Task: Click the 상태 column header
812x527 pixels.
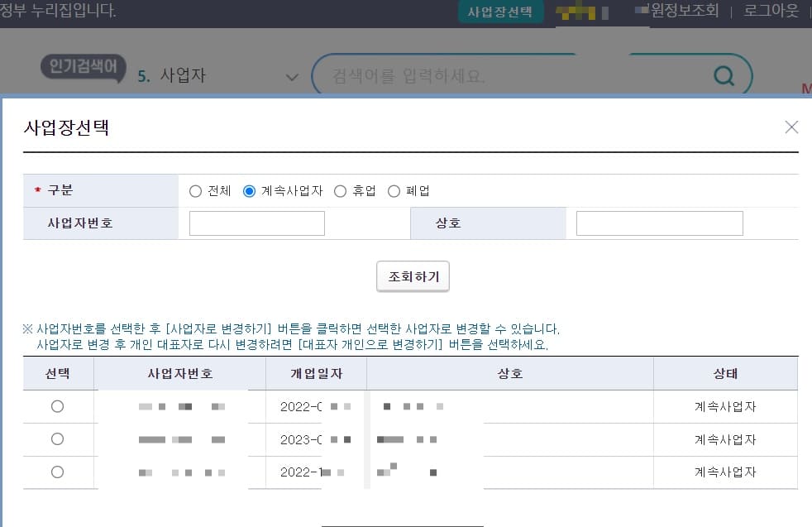Action: pyautogui.click(x=725, y=373)
